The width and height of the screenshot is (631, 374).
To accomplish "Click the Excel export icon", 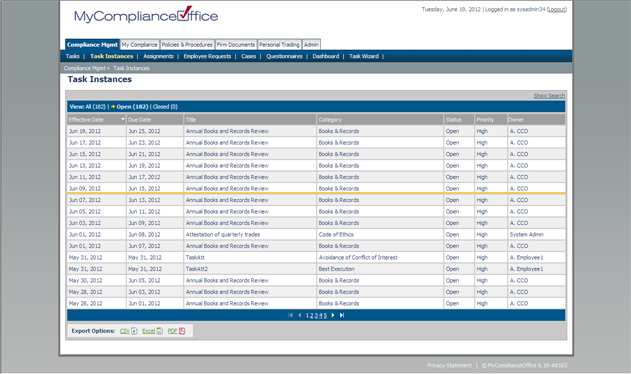I will coord(160,331).
